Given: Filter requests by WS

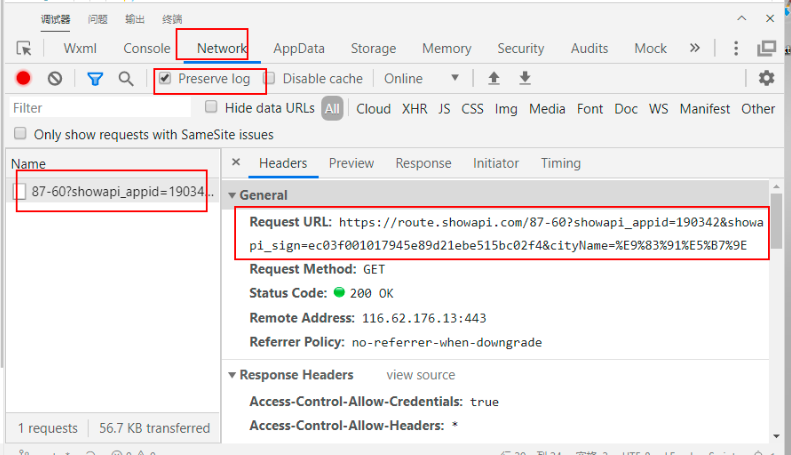Looking at the screenshot, I should pyautogui.click(x=658, y=109).
